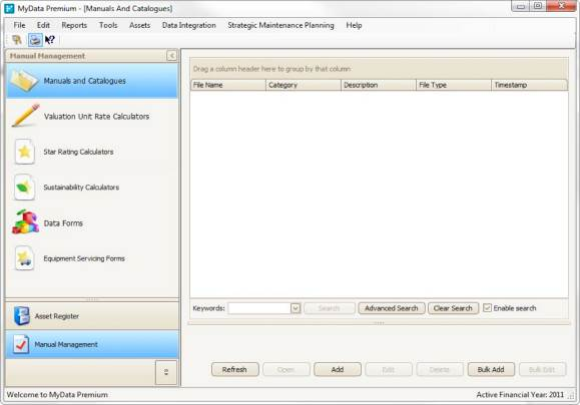This screenshot has height=405, width=580.
Task: Click the Asset Register navigation icon
Action: (x=22, y=316)
